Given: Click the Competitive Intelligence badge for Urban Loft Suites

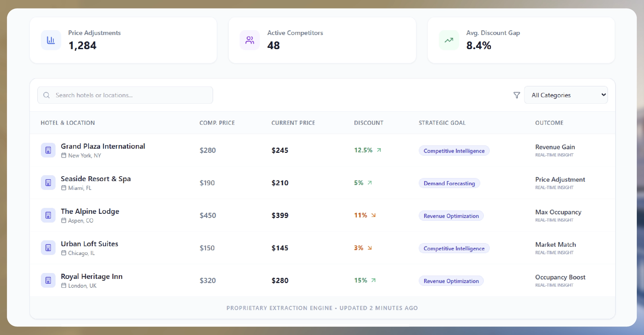Looking at the screenshot, I should (x=454, y=248).
